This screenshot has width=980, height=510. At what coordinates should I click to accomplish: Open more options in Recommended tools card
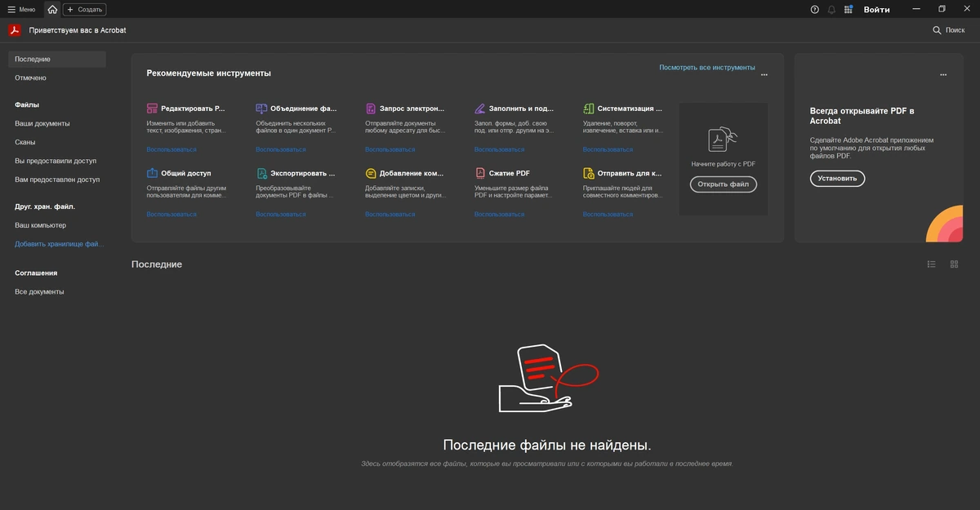pyautogui.click(x=764, y=74)
